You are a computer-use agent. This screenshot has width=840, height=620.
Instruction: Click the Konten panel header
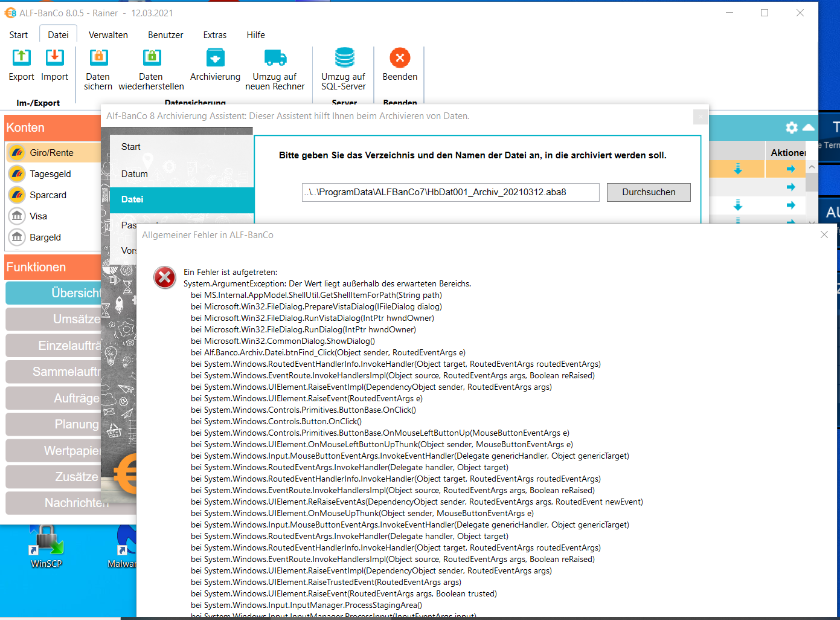pyautogui.click(x=53, y=128)
